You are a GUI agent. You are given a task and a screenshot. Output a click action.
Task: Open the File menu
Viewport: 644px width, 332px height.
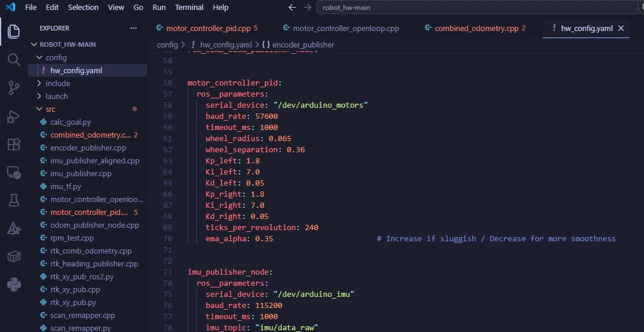(31, 8)
